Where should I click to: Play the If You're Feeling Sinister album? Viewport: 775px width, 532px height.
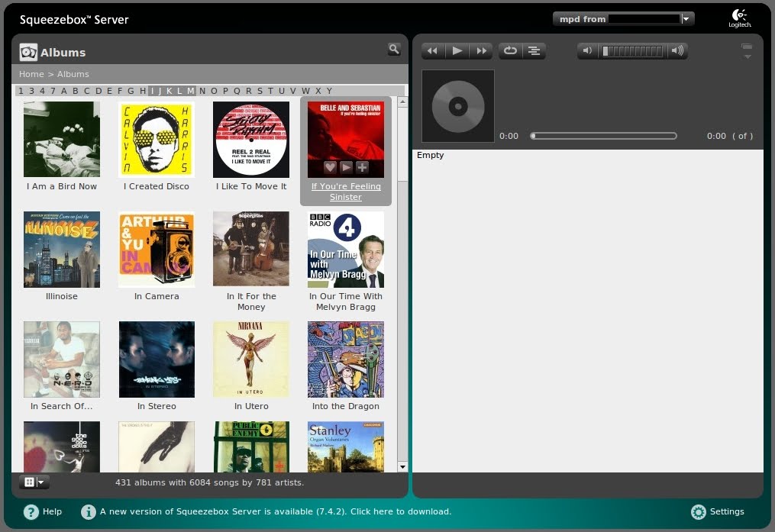click(x=346, y=167)
